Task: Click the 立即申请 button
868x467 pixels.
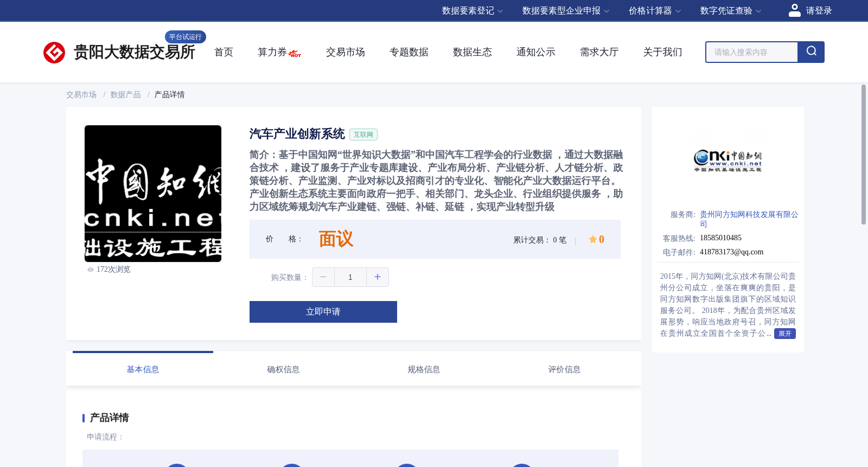Action: pos(323,312)
